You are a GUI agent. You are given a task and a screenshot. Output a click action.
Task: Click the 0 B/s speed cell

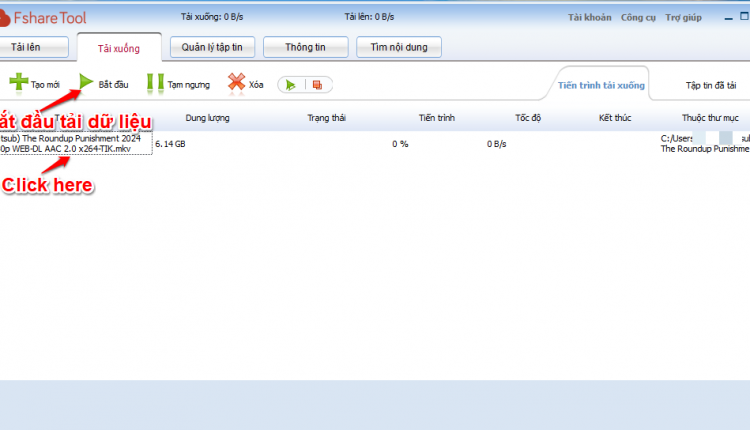pyautogui.click(x=496, y=144)
